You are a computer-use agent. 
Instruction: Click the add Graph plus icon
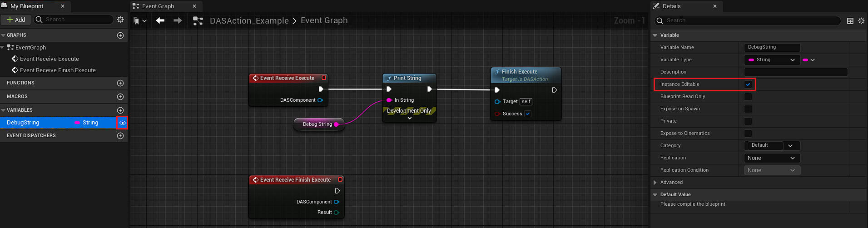click(120, 35)
